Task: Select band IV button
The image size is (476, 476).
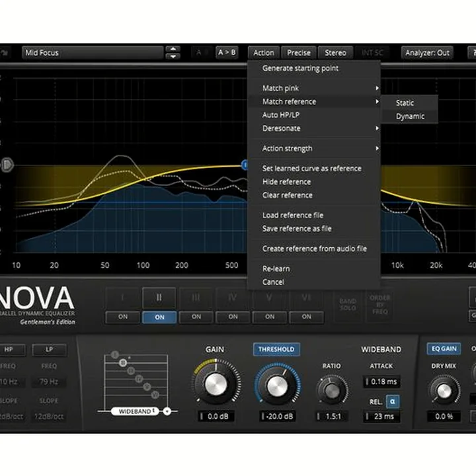Action: [233, 297]
